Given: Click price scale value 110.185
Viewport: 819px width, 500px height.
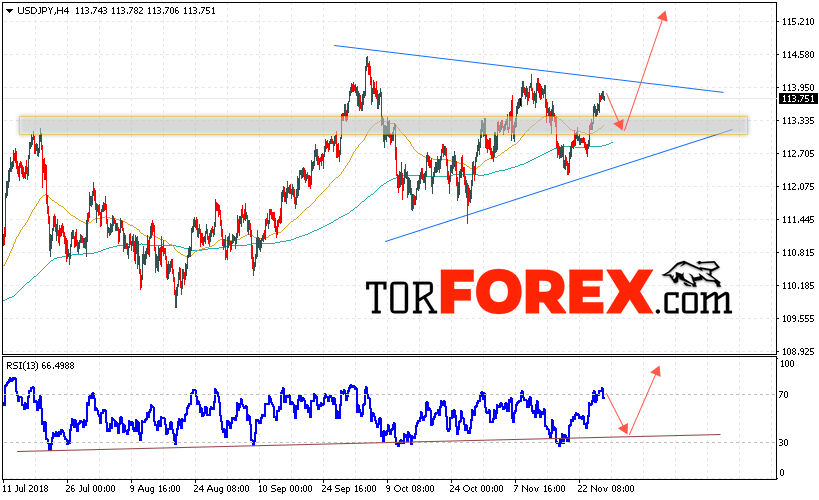Looking at the screenshot, I should click(798, 286).
